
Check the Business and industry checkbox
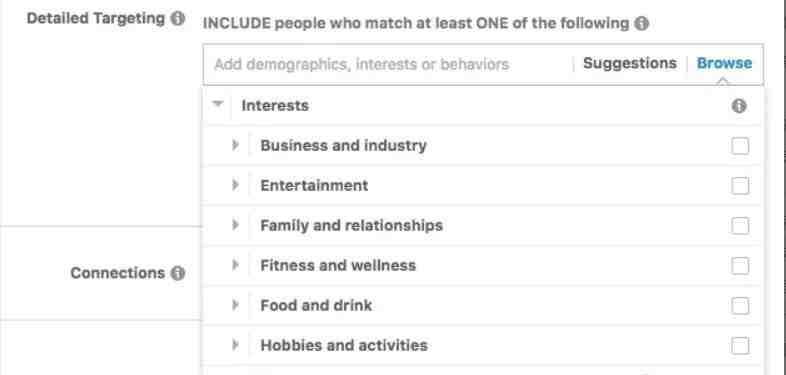740,146
